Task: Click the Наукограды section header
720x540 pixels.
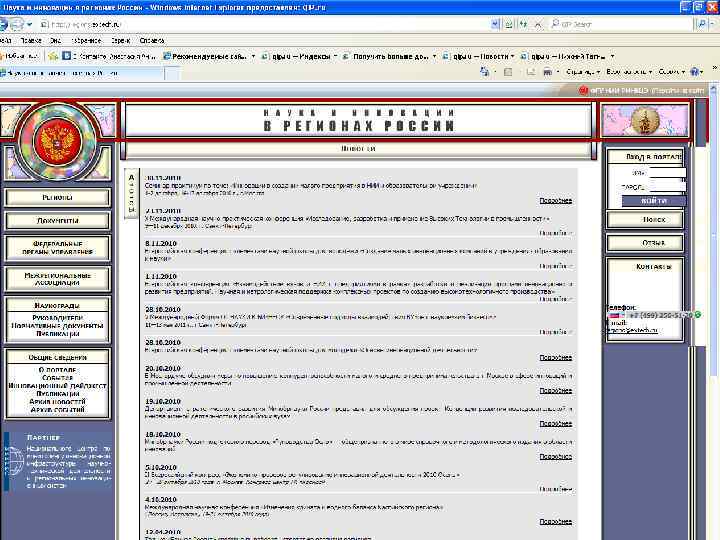Action: 57,305
